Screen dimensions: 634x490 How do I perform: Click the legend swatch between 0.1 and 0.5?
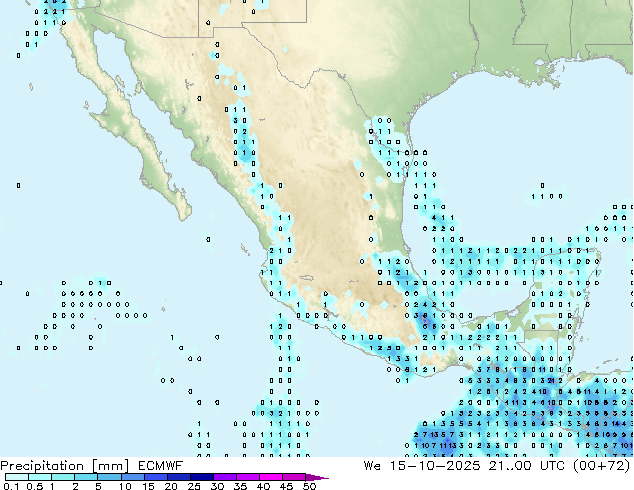click(x=17, y=477)
